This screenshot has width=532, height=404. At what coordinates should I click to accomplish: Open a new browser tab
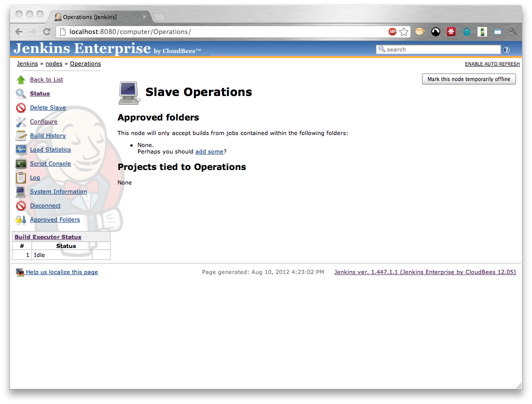(159, 17)
